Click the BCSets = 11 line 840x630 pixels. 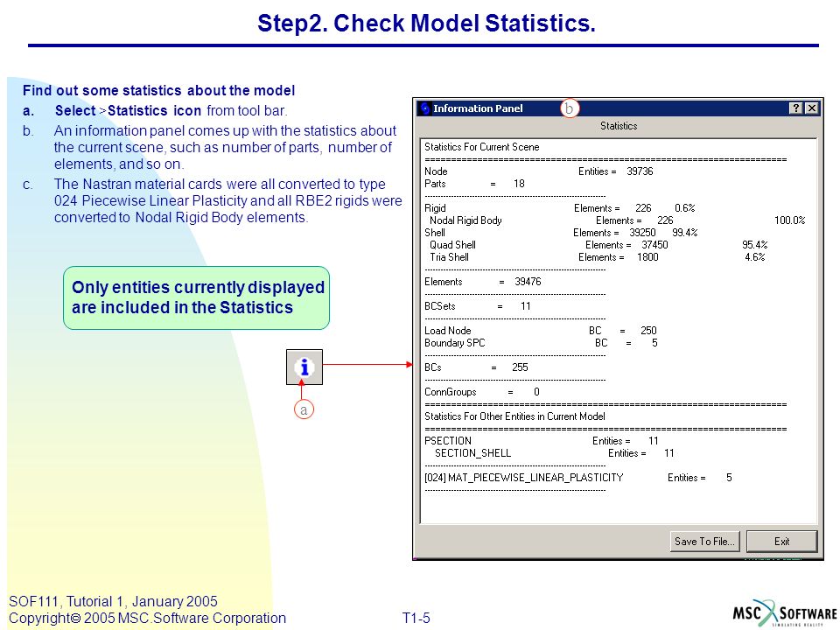(478, 306)
